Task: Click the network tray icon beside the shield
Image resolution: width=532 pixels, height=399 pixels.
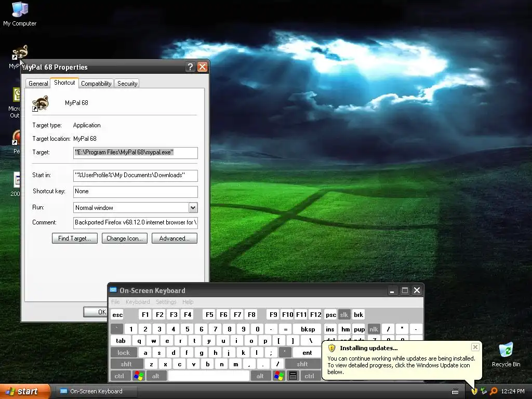Action: coord(484,391)
